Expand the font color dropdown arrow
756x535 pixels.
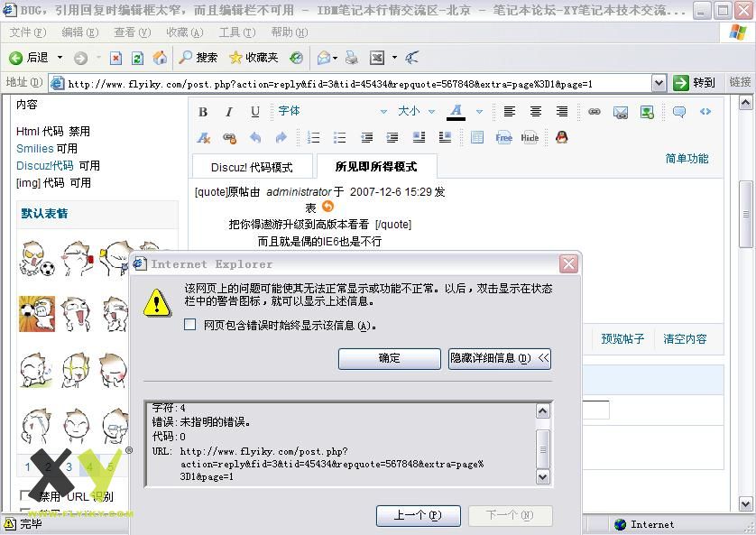(x=479, y=112)
